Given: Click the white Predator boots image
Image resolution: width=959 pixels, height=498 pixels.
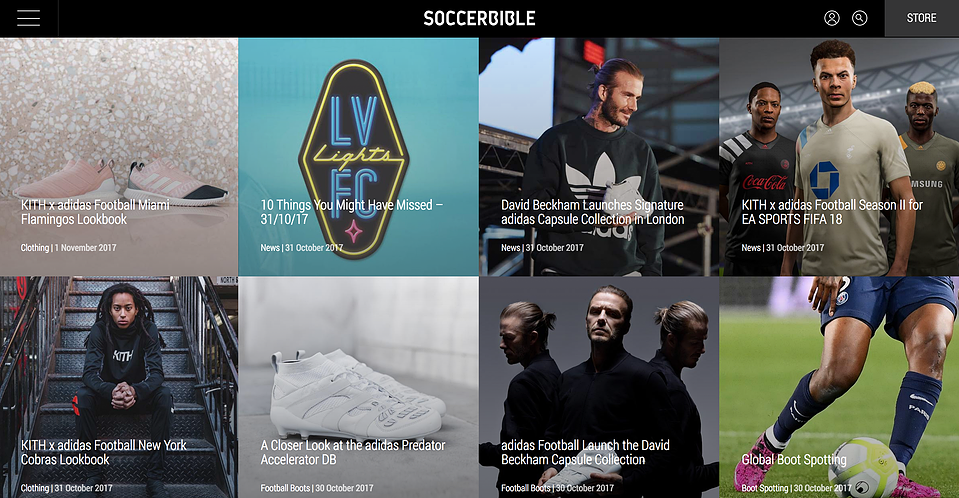Looking at the screenshot, I should (358, 392).
